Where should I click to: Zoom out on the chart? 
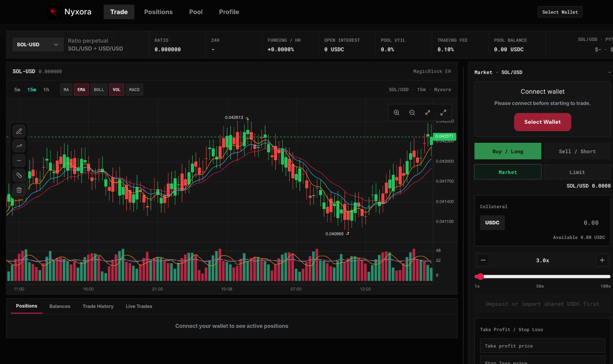tap(412, 112)
